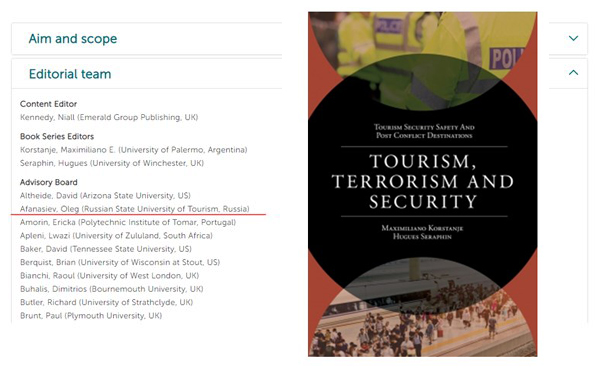603x385 pixels.
Task: Select Amorin, Ericka (Polytechnic Institute of Tomar)
Action: [128, 222]
